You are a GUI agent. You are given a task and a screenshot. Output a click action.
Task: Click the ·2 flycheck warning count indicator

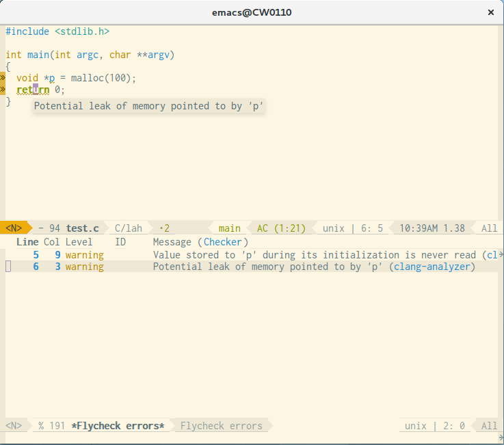point(164,228)
